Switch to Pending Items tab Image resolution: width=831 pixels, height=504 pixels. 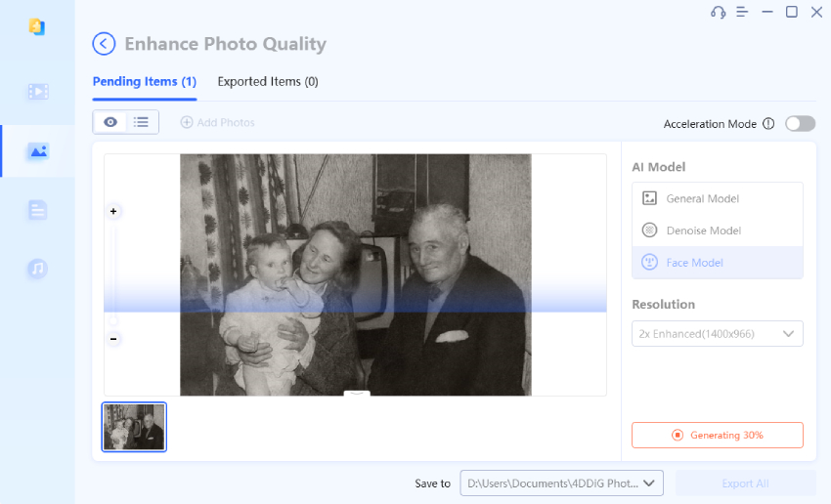pyautogui.click(x=145, y=82)
